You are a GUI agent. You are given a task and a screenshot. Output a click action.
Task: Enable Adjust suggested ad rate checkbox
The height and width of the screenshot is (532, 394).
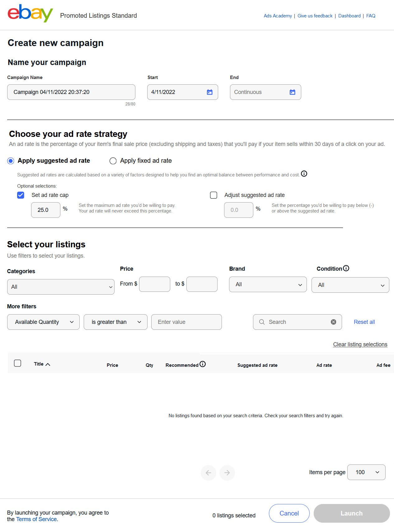click(x=213, y=195)
